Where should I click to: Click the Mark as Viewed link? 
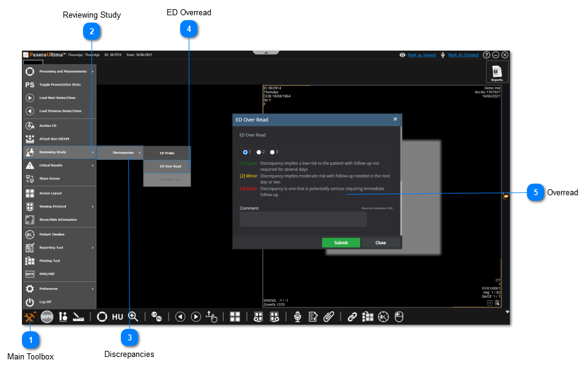click(421, 55)
